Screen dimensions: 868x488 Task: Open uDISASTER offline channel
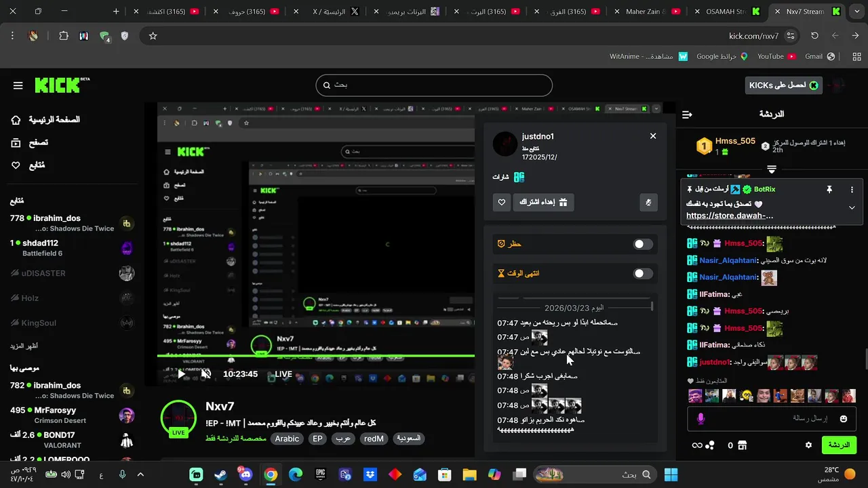72,273
